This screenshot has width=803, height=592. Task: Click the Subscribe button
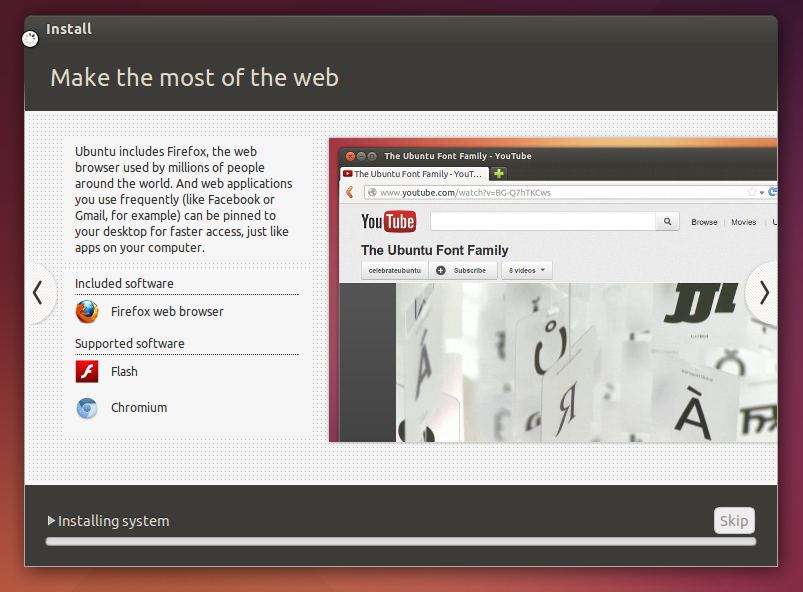point(463,270)
